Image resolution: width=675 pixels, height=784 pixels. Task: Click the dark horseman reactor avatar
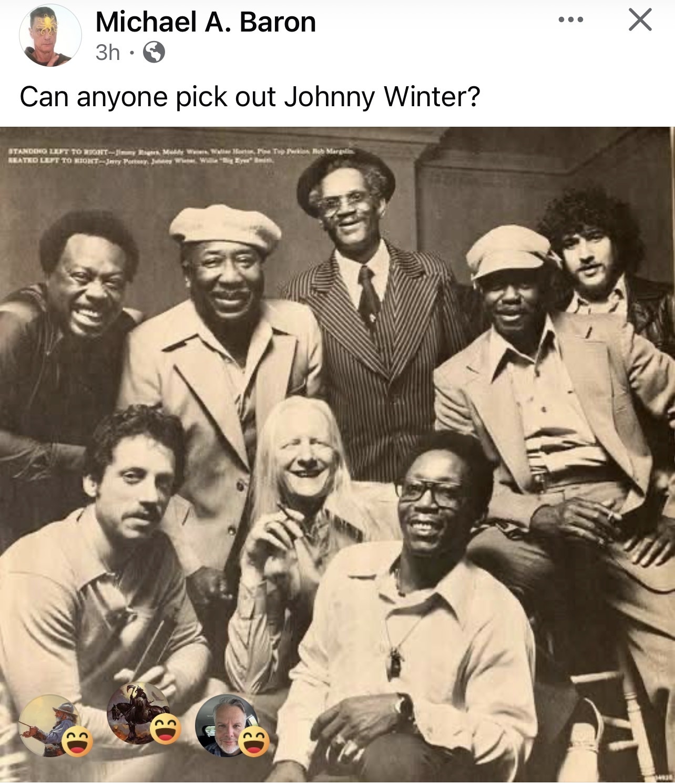pos(138,714)
